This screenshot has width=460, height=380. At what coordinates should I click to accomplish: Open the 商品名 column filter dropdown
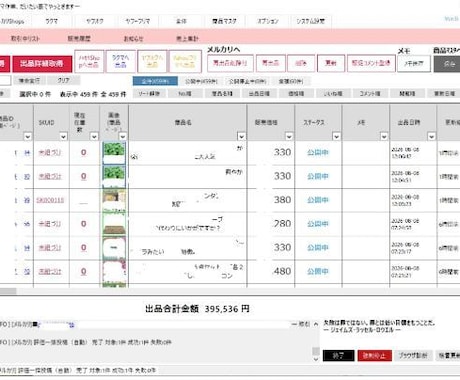[x=241, y=136]
